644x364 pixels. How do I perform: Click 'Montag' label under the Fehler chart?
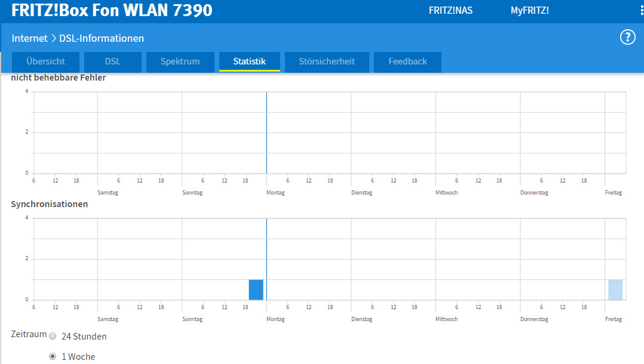(275, 193)
